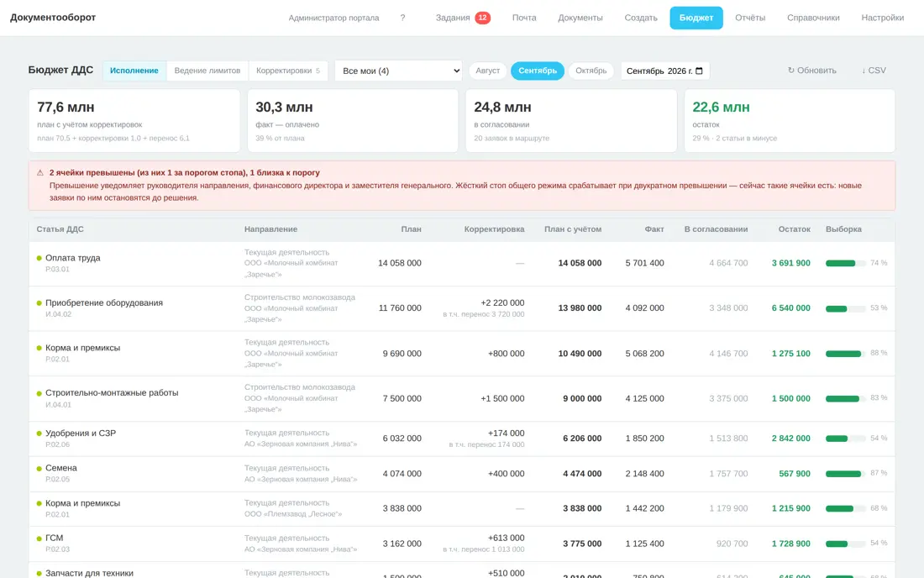Click status dot for Приобретение оборудования
The height and width of the screenshot is (578, 924).
point(39,302)
